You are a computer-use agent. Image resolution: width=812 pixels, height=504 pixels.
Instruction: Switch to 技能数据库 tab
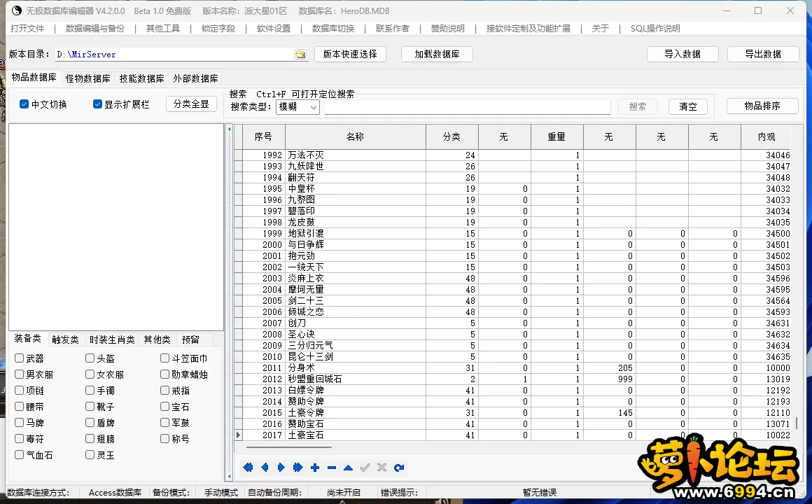[x=142, y=78]
